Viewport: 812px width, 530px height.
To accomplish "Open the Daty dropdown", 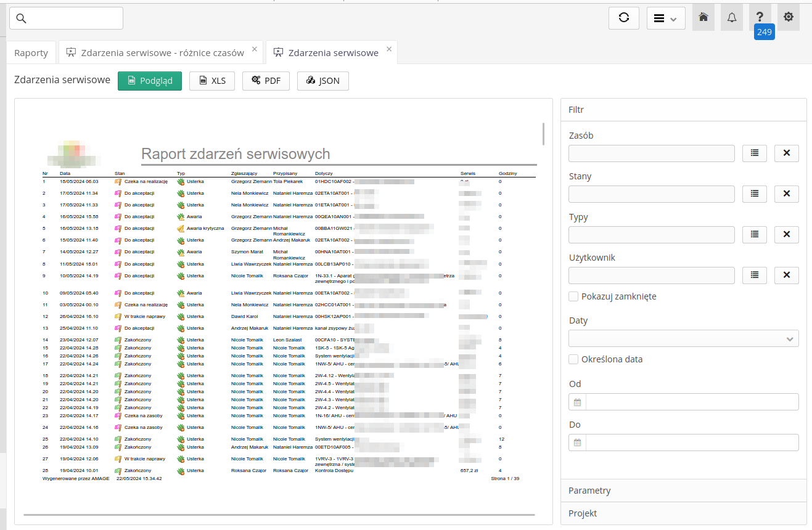I will 683,338.
